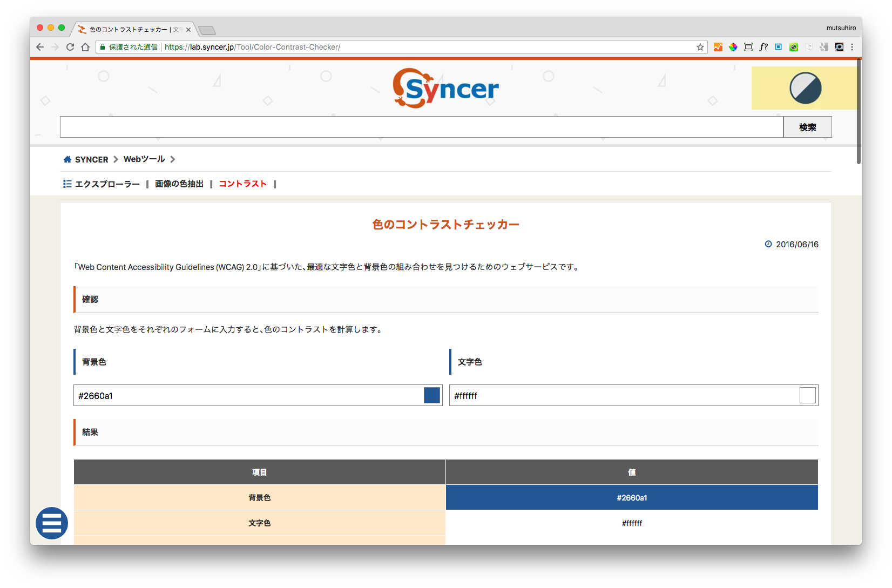Click the gray Google g extension

coord(824,47)
